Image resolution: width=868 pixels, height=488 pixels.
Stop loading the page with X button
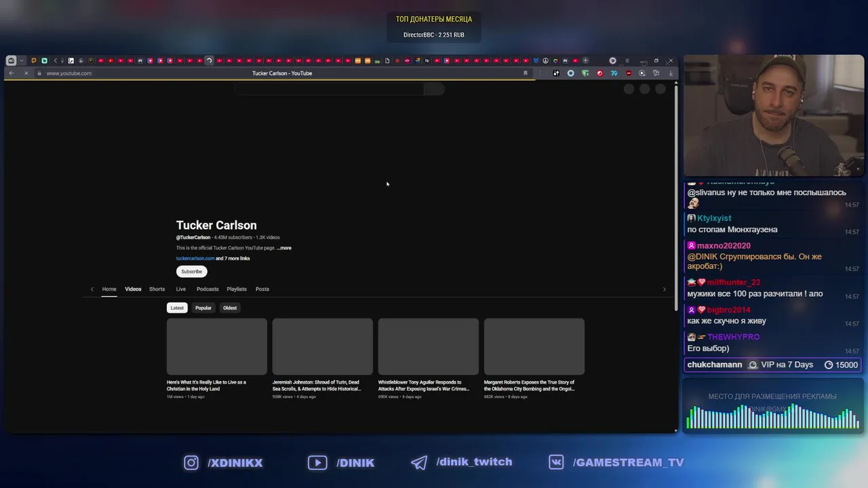(26, 73)
